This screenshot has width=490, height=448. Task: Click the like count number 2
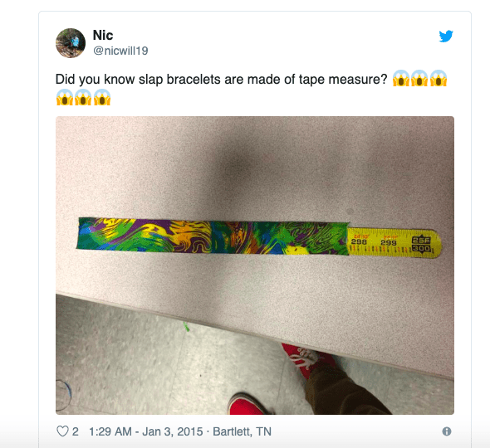point(76,431)
